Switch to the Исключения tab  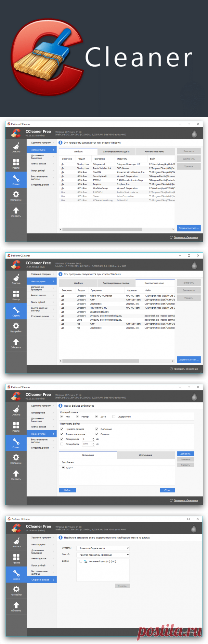(146, 455)
